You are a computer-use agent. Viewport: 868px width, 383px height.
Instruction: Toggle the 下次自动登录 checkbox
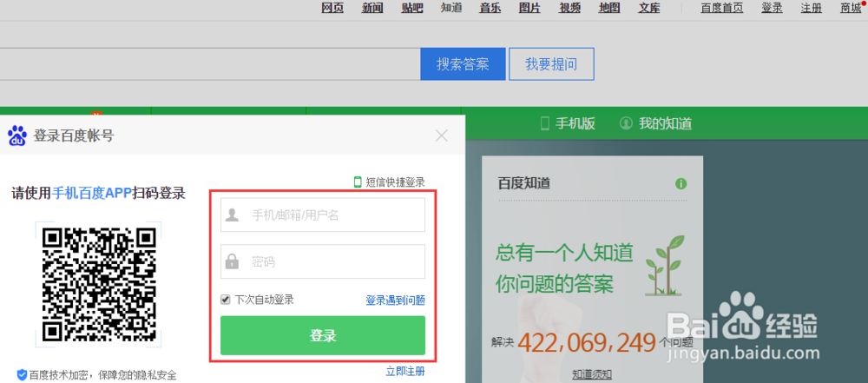[226, 300]
